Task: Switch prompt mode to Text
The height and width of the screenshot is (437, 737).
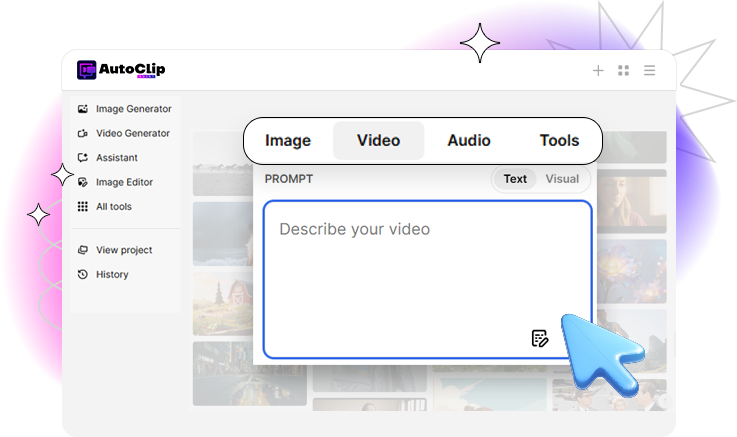Action: [x=515, y=179]
